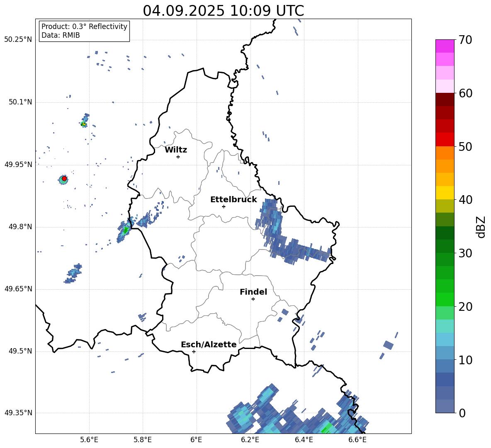Click the 10 tick on the colorbar

tap(465, 360)
